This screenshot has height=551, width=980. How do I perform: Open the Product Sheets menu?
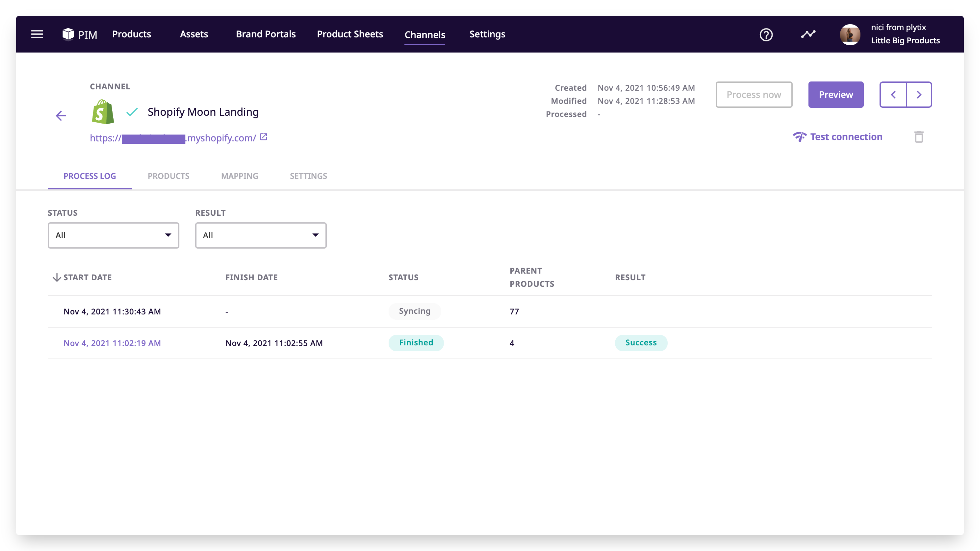(350, 34)
